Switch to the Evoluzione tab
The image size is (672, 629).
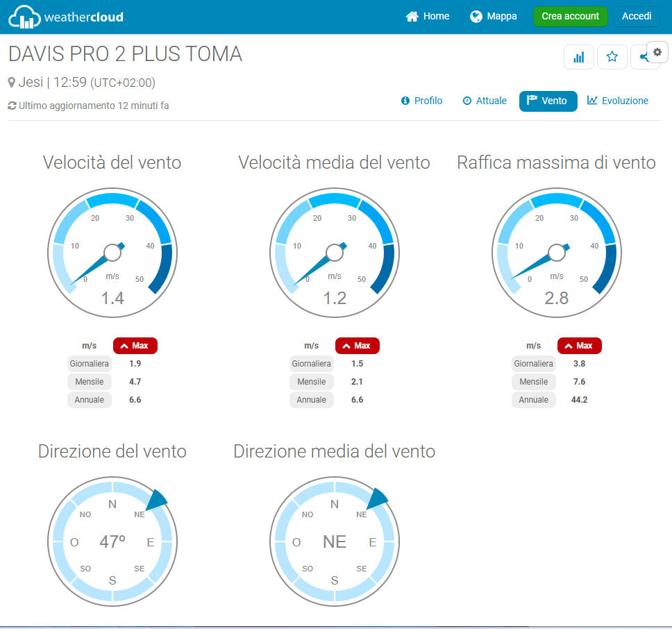(x=618, y=101)
